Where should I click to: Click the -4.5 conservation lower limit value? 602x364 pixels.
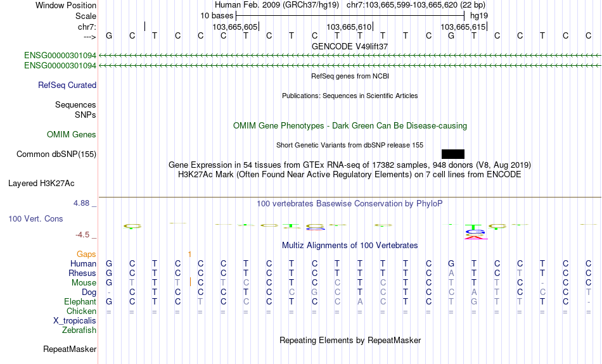82,235
